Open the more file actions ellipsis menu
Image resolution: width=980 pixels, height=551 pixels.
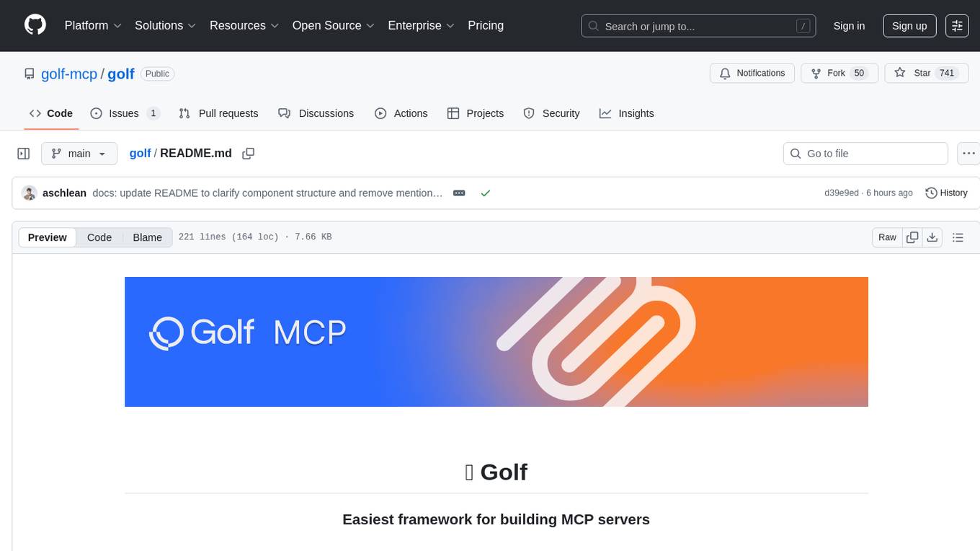click(x=968, y=154)
